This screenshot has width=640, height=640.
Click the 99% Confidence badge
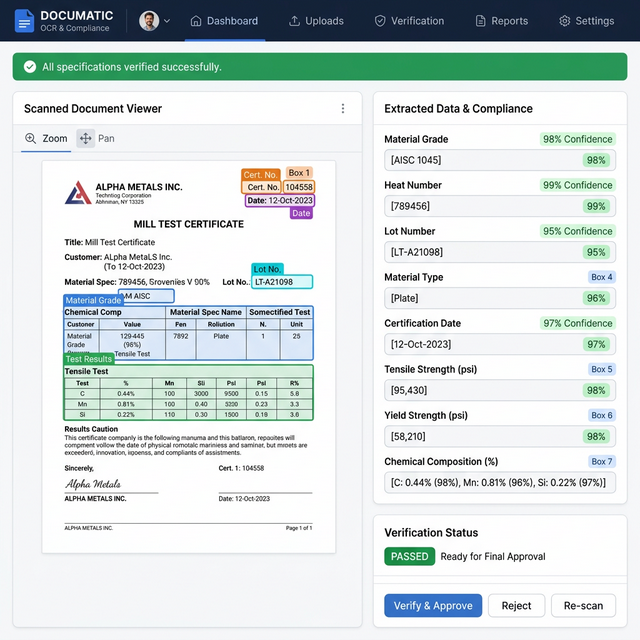578,185
